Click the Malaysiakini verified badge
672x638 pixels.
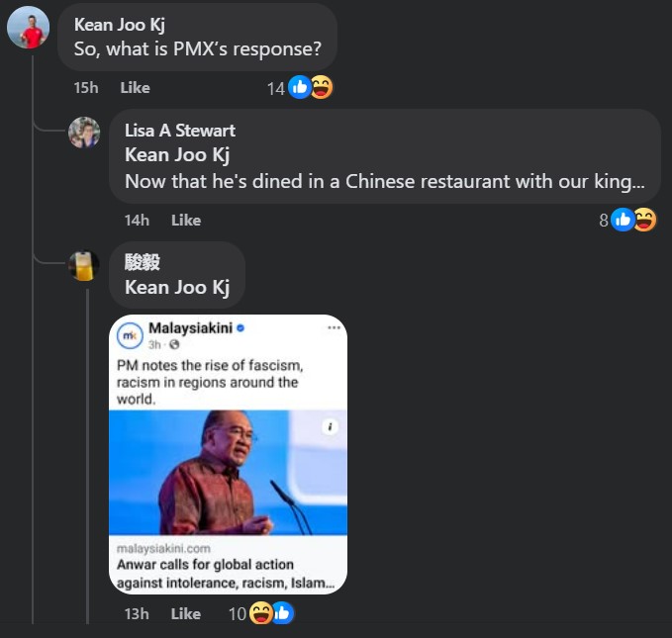(x=240, y=328)
